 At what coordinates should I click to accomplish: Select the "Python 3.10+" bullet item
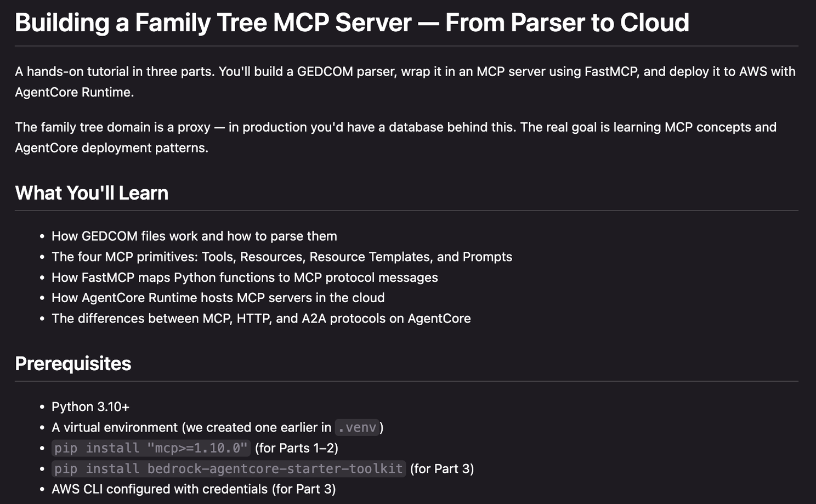click(x=90, y=407)
